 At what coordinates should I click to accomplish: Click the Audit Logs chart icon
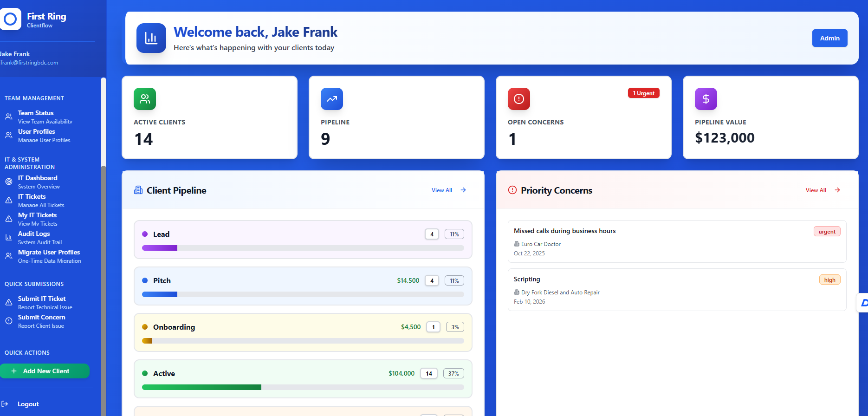point(9,237)
